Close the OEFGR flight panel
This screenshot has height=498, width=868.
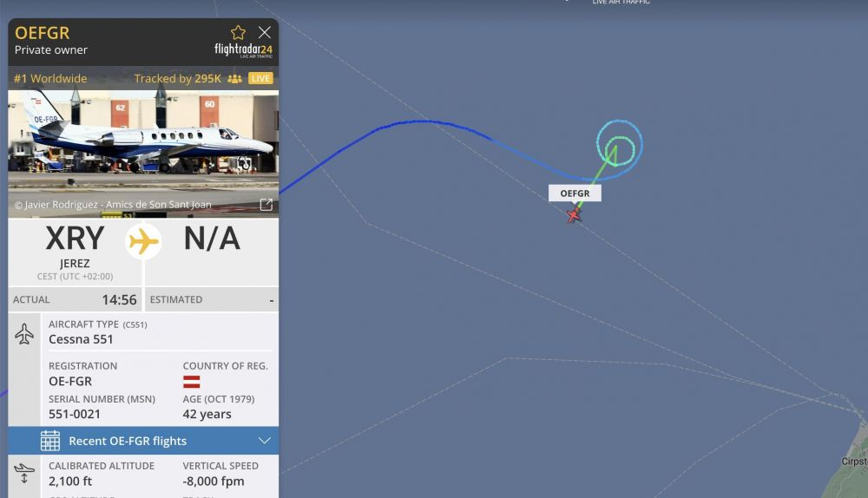[265, 33]
